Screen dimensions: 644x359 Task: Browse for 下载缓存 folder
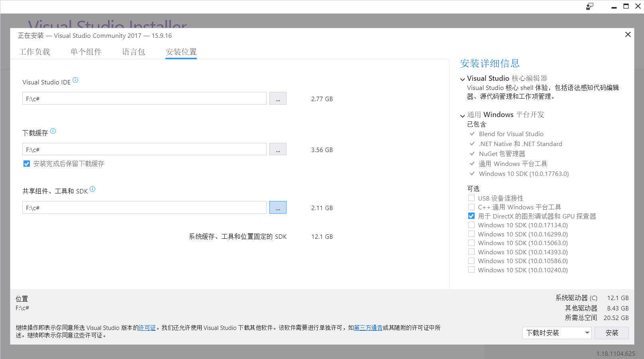[278, 149]
